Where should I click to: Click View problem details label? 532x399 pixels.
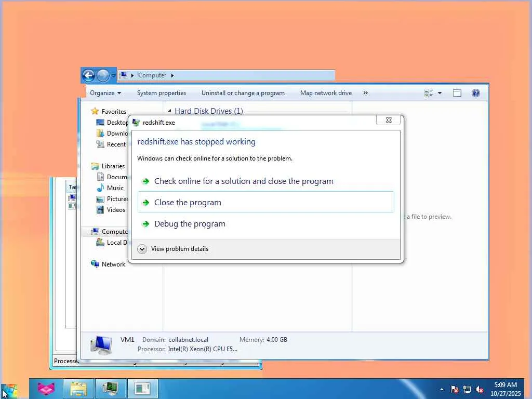(180, 249)
